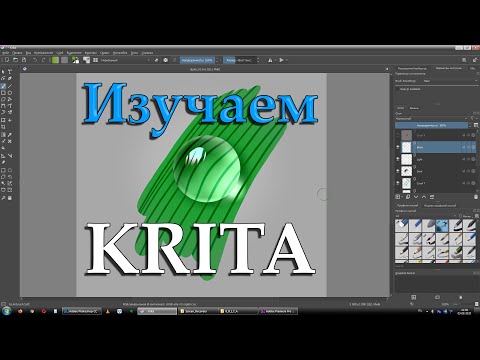The image size is (480, 360).
Task: Choose the Calligraphy tool
Action: tap(10, 79)
